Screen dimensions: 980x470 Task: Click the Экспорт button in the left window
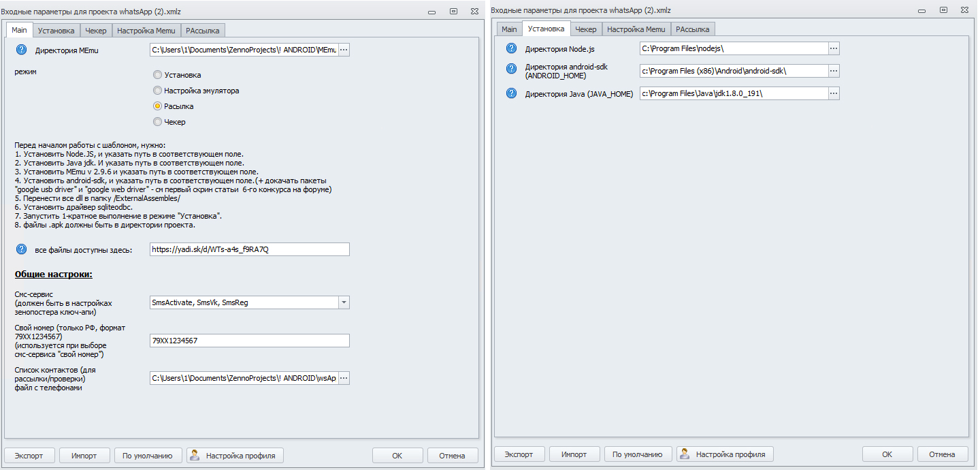(x=29, y=456)
